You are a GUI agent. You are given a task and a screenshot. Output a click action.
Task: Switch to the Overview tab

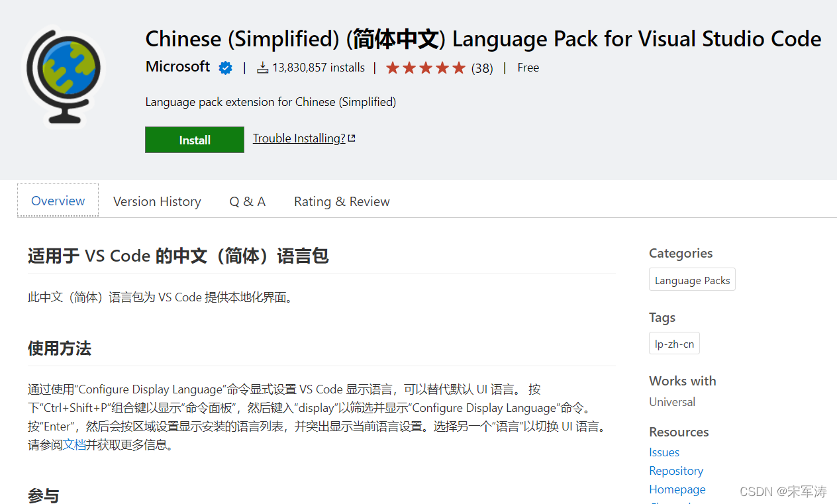57,200
